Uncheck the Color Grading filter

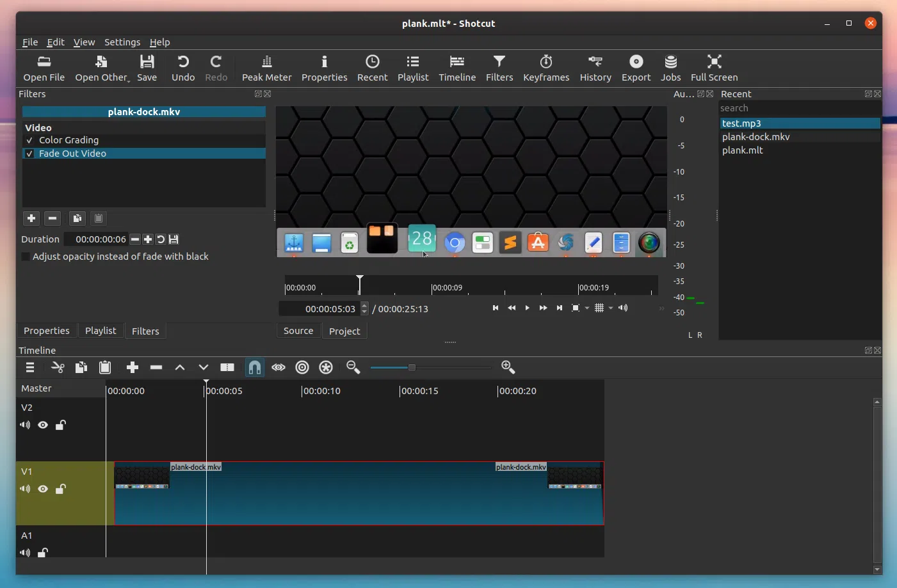coord(29,140)
